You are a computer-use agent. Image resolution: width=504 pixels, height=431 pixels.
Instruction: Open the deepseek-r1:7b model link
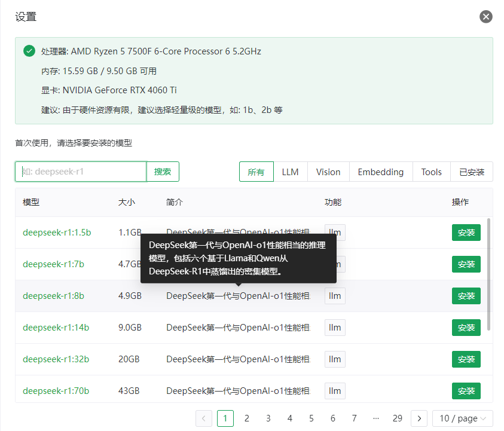click(x=53, y=264)
